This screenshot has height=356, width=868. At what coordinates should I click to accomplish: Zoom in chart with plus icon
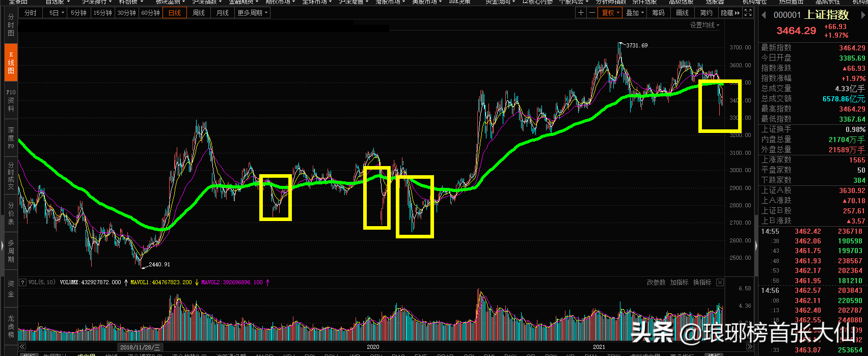pyautogui.click(x=581, y=13)
